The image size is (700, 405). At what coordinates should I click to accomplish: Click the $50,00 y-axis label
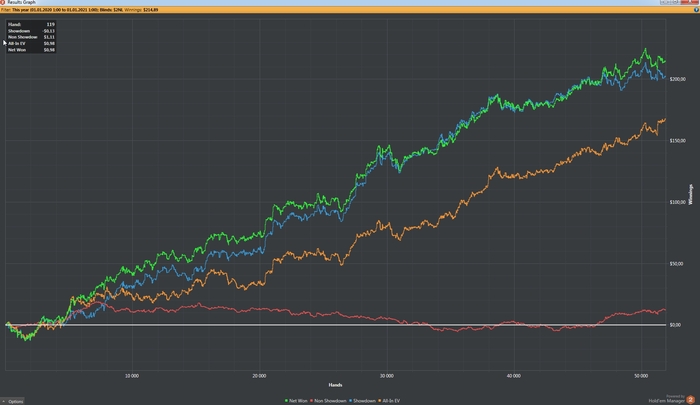(676, 263)
